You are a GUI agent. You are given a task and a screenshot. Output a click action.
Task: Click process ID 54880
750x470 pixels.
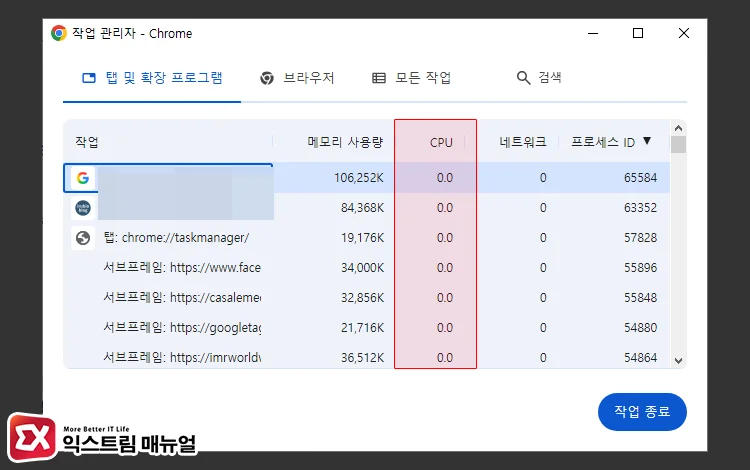640,328
